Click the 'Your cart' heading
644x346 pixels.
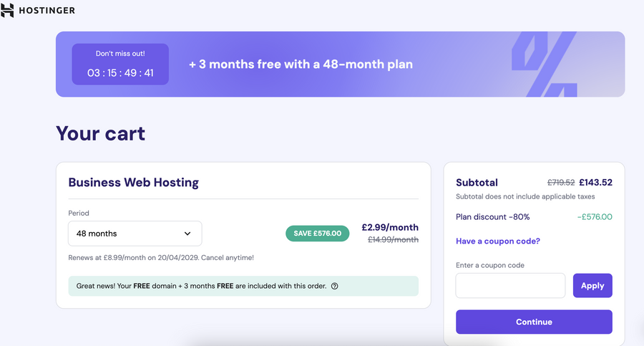(x=101, y=133)
